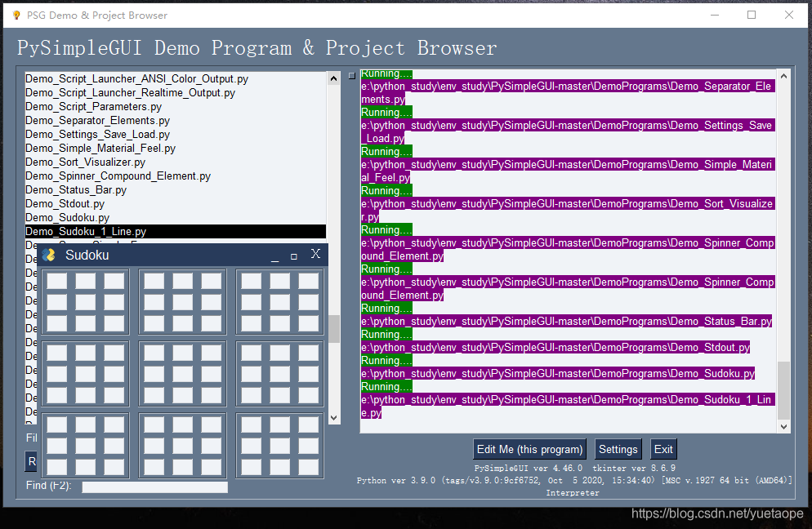This screenshot has width=812, height=529.
Task: Click the Find (F2) input field
Action: (x=155, y=487)
